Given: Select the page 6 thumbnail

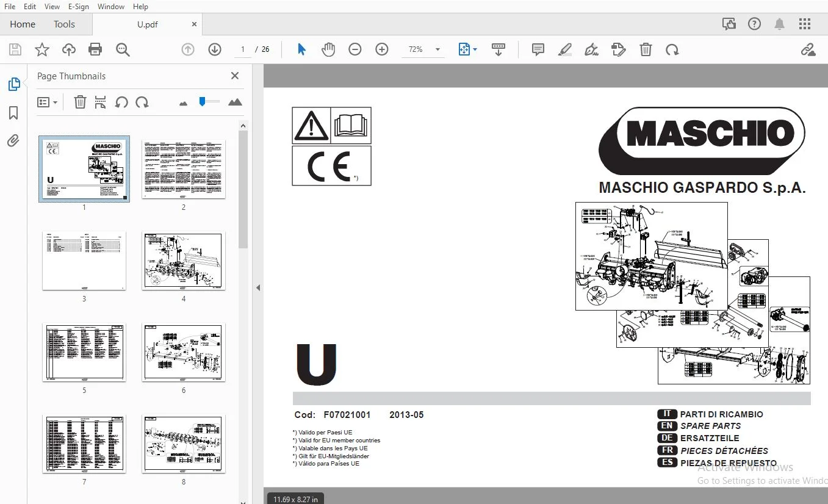Looking at the screenshot, I should pyautogui.click(x=184, y=352).
